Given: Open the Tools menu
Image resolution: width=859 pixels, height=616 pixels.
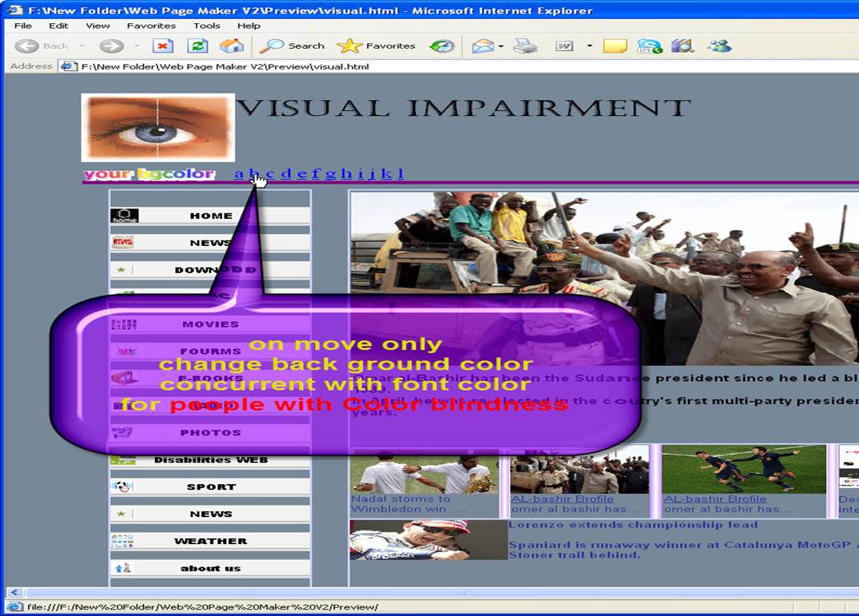Looking at the screenshot, I should point(207,26).
